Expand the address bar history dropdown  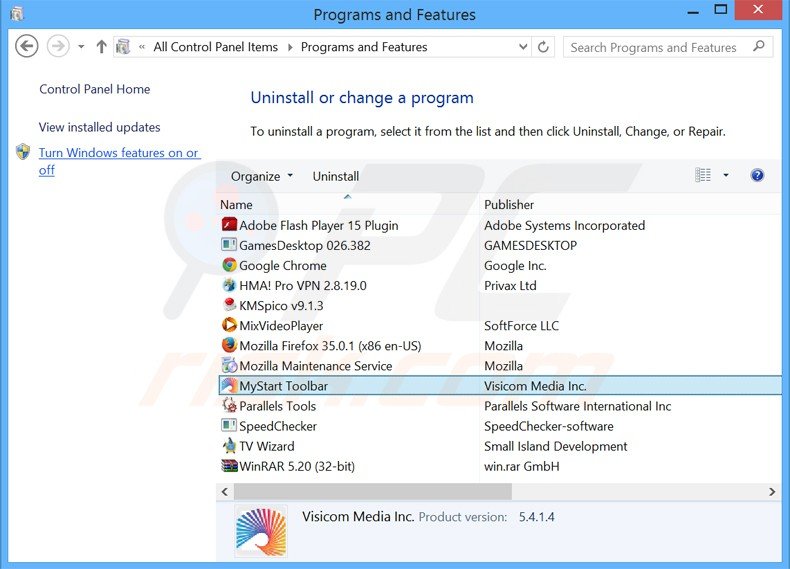coord(523,47)
